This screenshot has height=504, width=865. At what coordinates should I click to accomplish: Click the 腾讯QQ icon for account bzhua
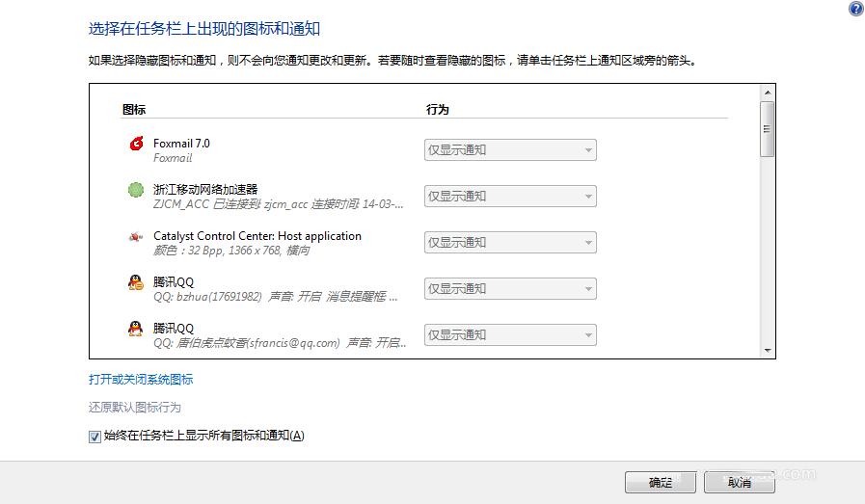136,283
